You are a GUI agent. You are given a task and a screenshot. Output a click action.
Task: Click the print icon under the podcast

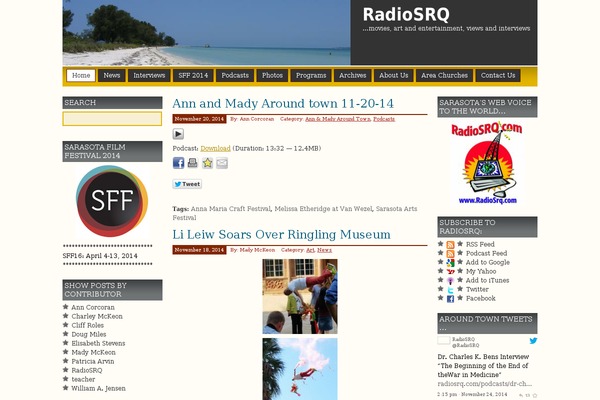click(x=192, y=163)
